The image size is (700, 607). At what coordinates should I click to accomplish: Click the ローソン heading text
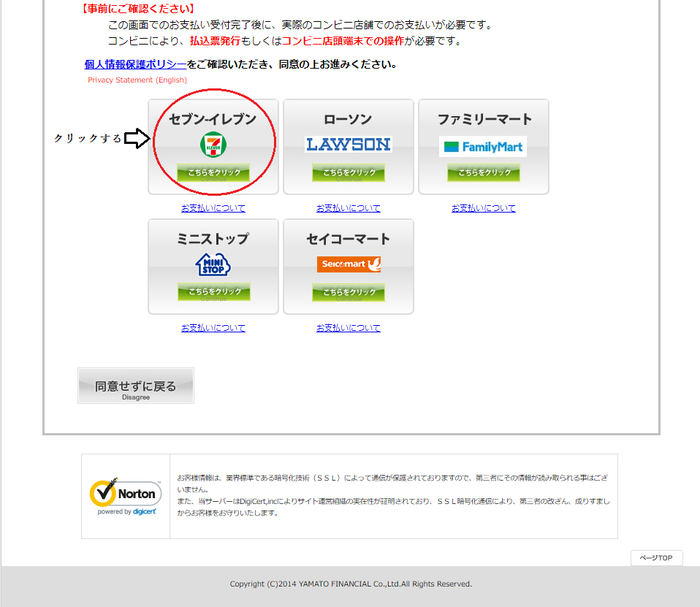(348, 119)
